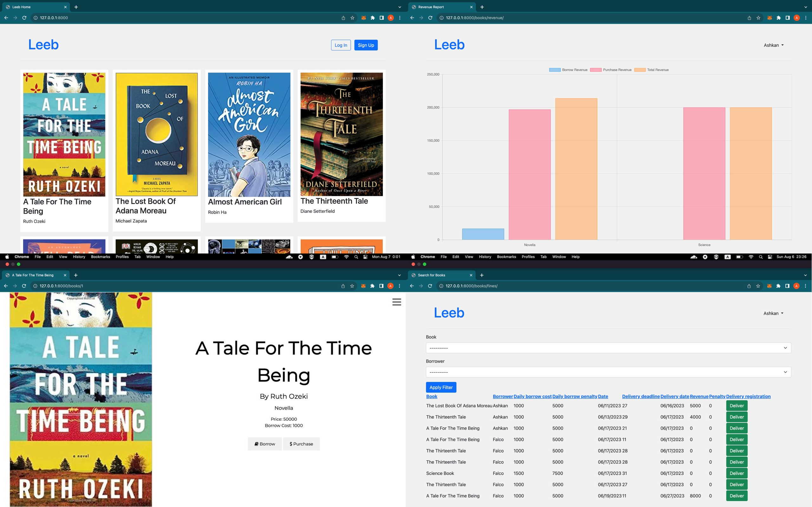This screenshot has width=812, height=507.
Task: Bookmark the Leeb Home page with star icon
Action: pyautogui.click(x=352, y=18)
